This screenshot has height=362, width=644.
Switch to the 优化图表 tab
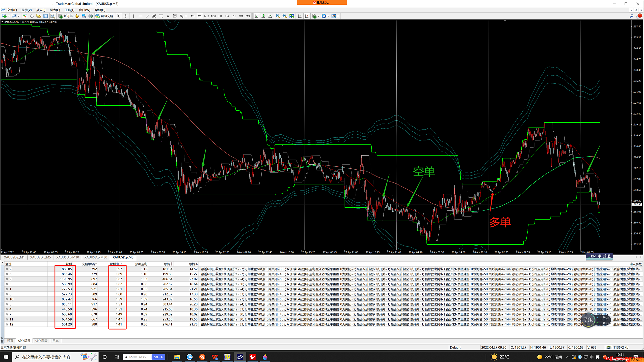point(41,341)
